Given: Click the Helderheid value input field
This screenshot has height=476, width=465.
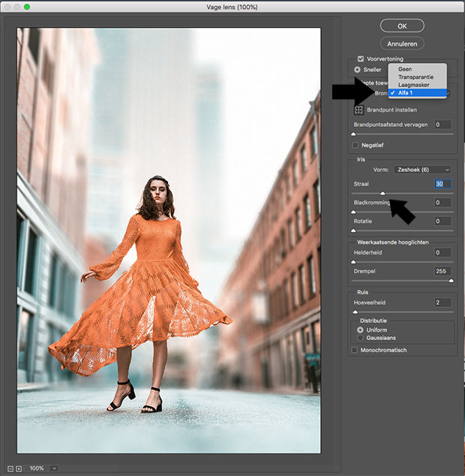Looking at the screenshot, I should click(442, 252).
